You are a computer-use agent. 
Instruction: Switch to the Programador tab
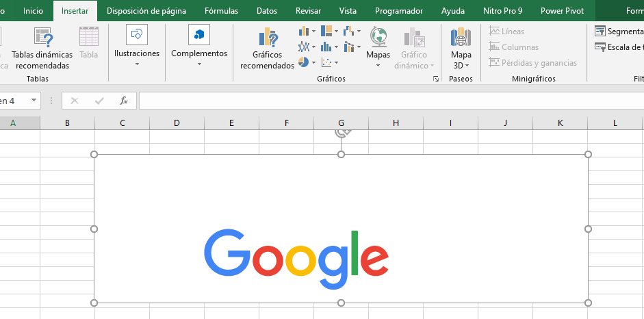(x=399, y=11)
